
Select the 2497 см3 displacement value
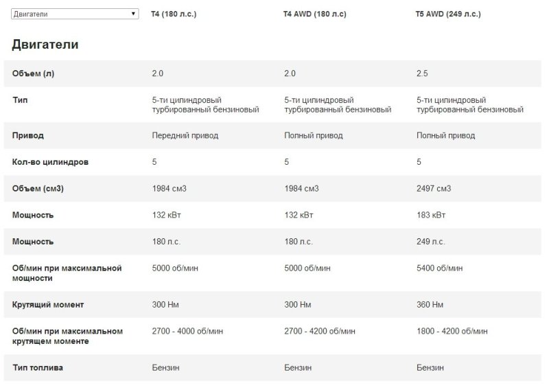[x=434, y=189]
